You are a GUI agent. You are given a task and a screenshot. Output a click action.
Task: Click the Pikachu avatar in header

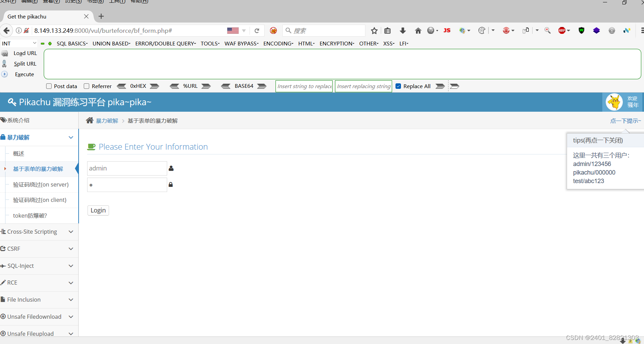pyautogui.click(x=614, y=102)
